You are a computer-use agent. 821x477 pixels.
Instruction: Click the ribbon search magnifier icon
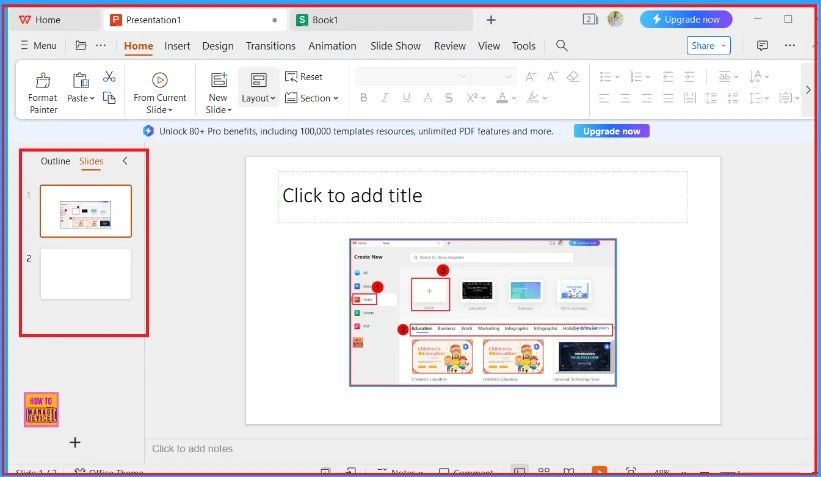tap(561, 46)
